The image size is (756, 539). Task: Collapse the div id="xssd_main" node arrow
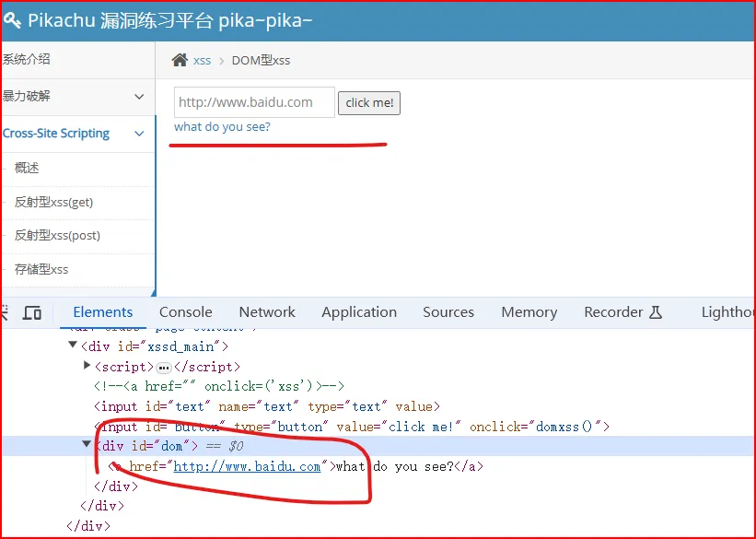pyautogui.click(x=73, y=345)
